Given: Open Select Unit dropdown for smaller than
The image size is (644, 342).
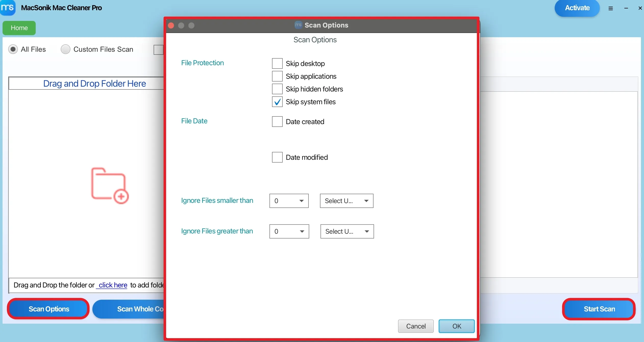Looking at the screenshot, I should click(347, 201).
